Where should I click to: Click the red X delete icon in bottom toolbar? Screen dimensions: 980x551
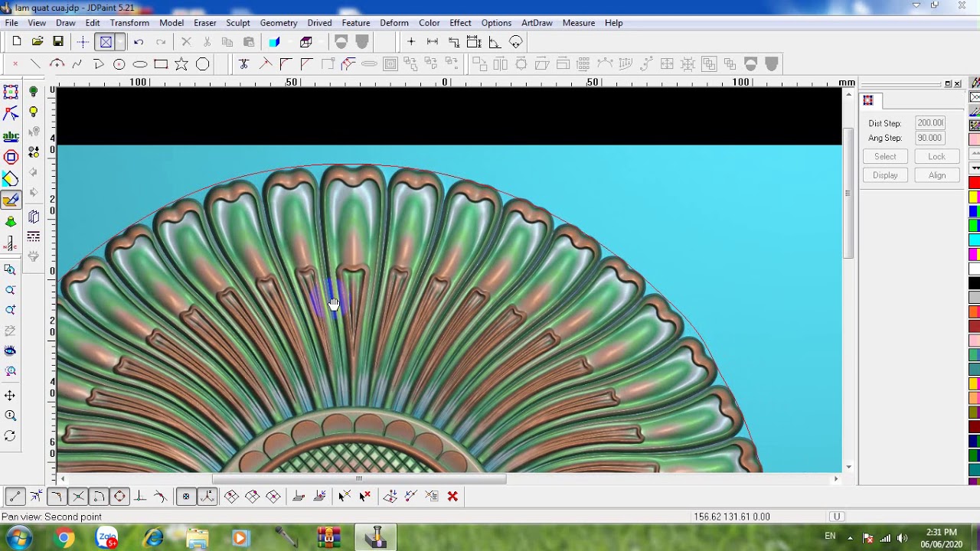click(452, 497)
